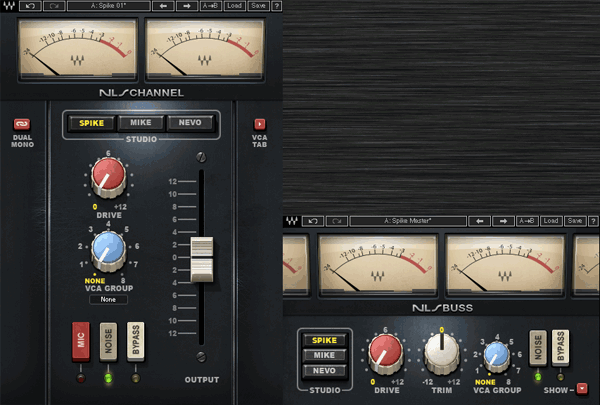600x405 pixels.
Task: Open help in NLS Channel toolbar
Action: coord(277,6)
